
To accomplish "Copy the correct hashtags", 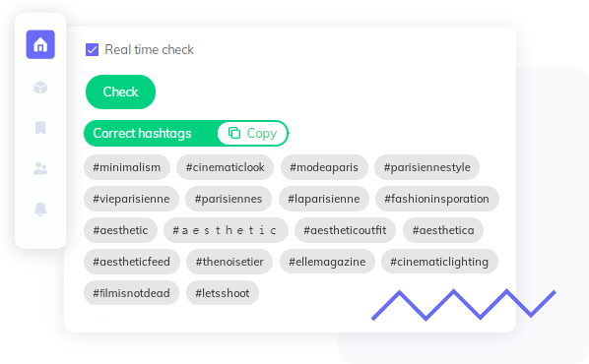I will point(252,133).
